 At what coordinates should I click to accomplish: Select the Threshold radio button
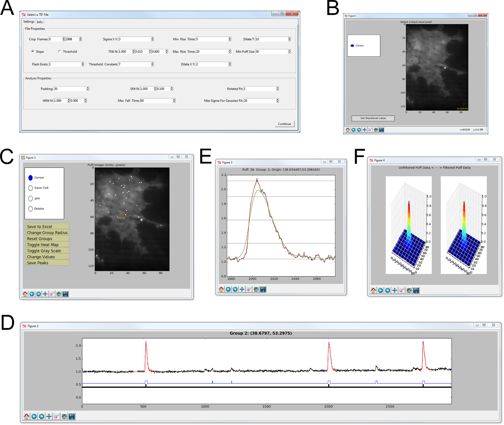click(x=59, y=51)
